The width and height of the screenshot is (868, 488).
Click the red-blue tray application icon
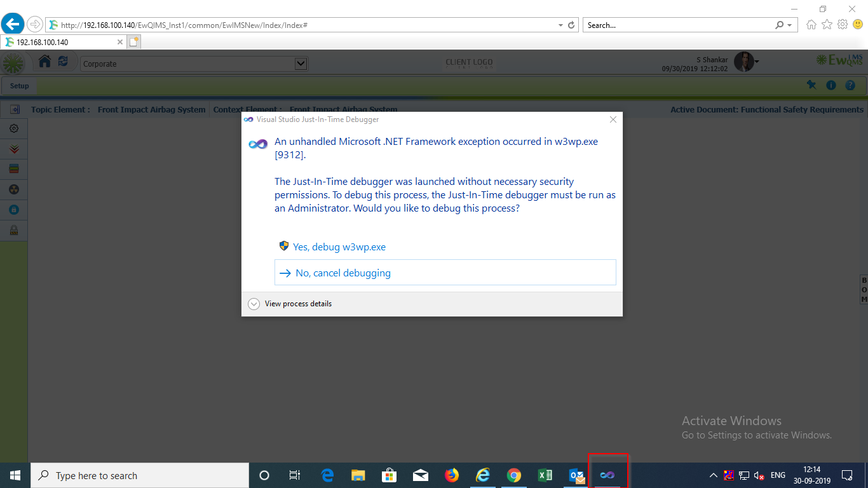(x=729, y=475)
